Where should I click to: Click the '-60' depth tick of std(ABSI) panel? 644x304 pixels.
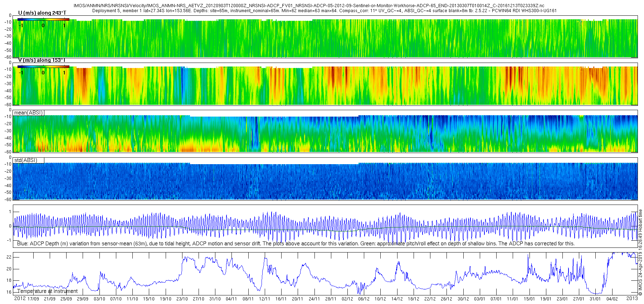[8, 200]
